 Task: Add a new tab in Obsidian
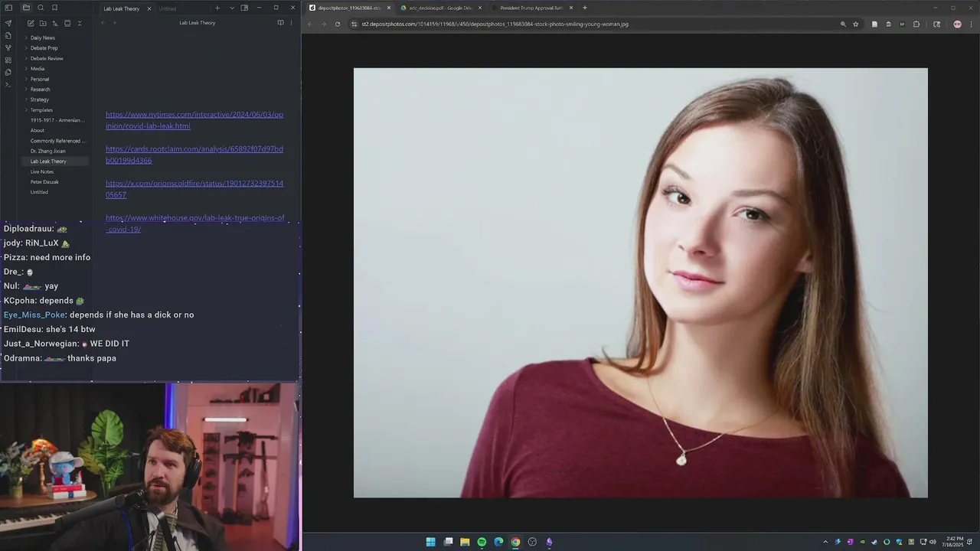click(x=217, y=8)
